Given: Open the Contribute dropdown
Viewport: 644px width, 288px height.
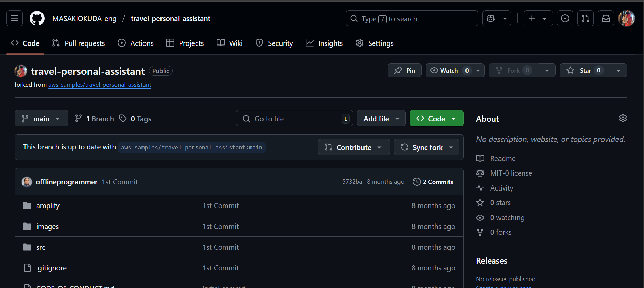Looking at the screenshot, I should point(354,147).
